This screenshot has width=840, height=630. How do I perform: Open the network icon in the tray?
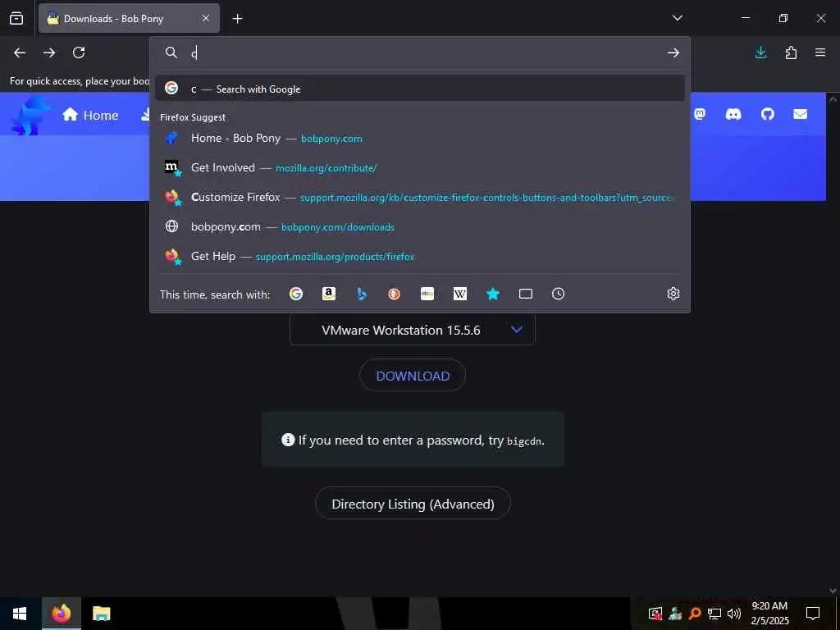coord(714,614)
